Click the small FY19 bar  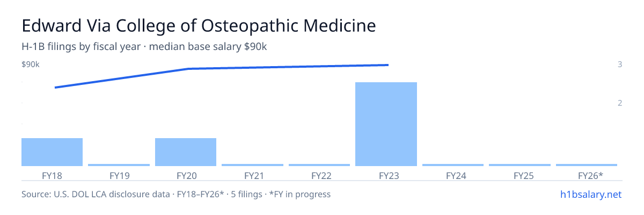pos(119,165)
